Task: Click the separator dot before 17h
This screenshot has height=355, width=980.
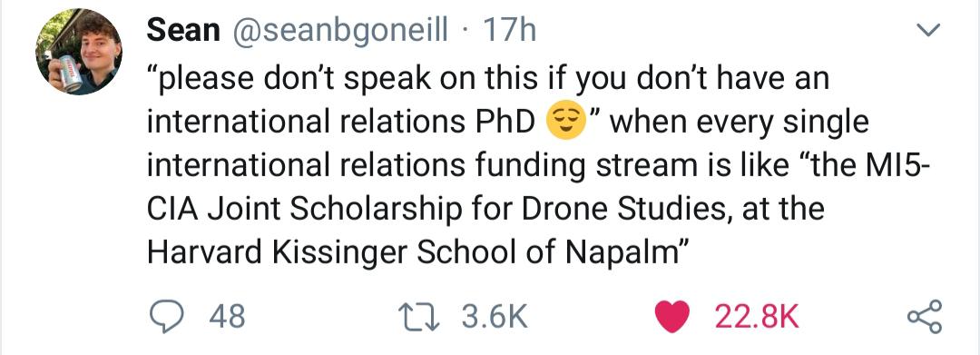Action: pyautogui.click(x=464, y=31)
